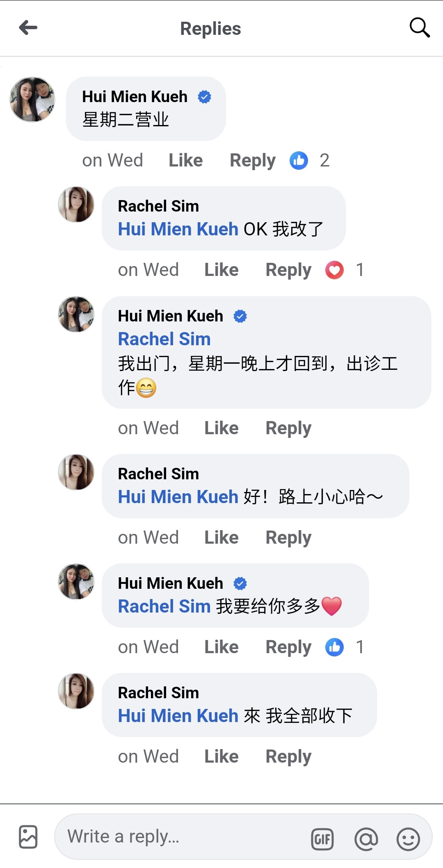Open mentioned Rachel Sim in 我出门 reply
443x868 pixels.
164,339
